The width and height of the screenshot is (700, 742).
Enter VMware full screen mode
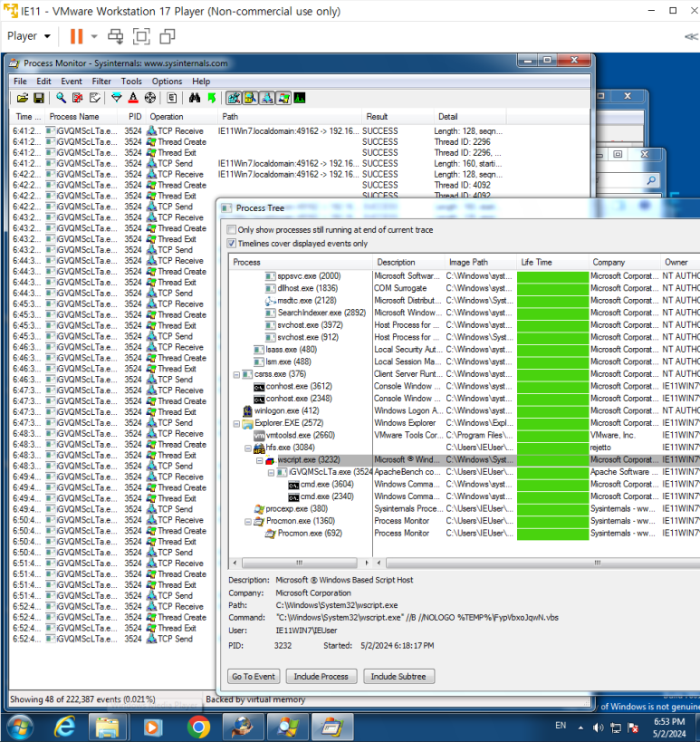click(x=141, y=36)
